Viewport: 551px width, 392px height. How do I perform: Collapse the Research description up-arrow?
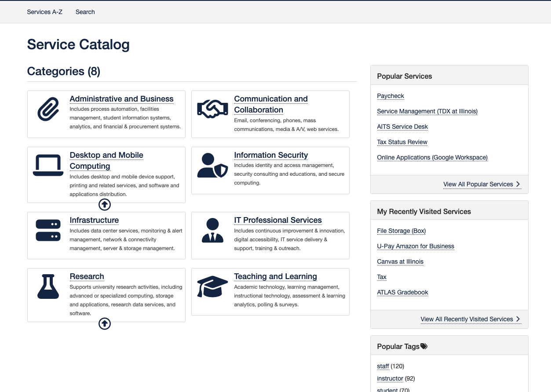pos(105,324)
